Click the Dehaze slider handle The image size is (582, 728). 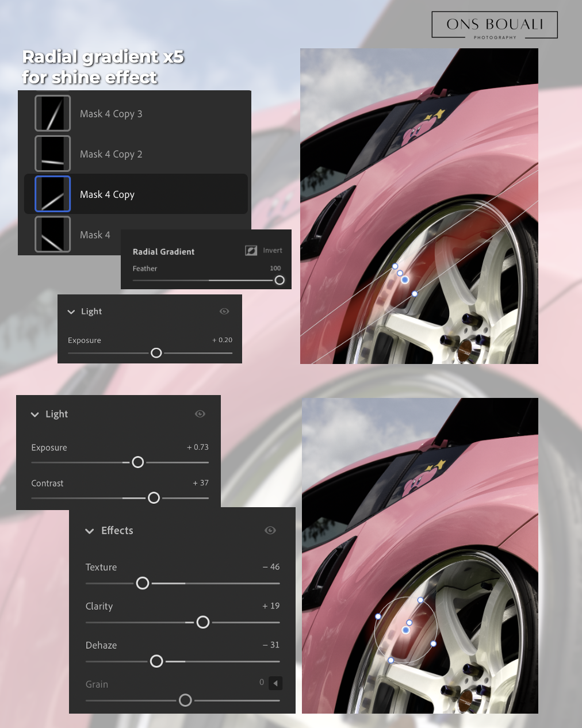click(x=156, y=661)
